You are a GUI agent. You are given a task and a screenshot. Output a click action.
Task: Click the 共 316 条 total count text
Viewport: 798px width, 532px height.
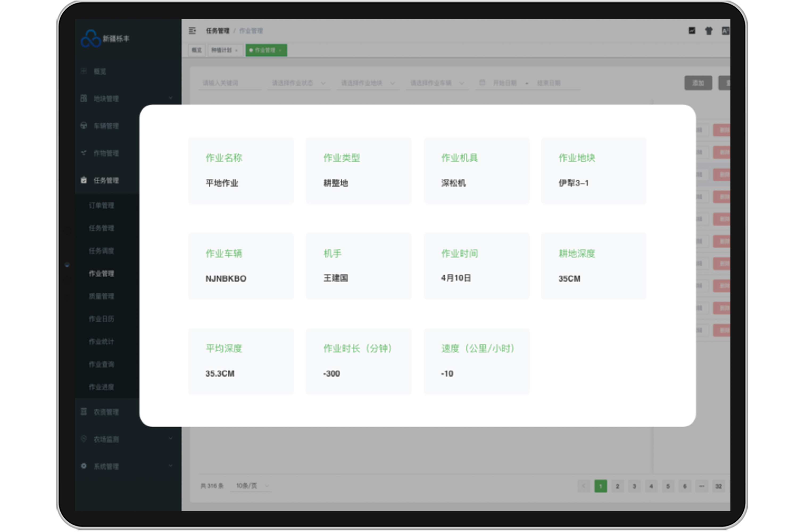(x=212, y=486)
